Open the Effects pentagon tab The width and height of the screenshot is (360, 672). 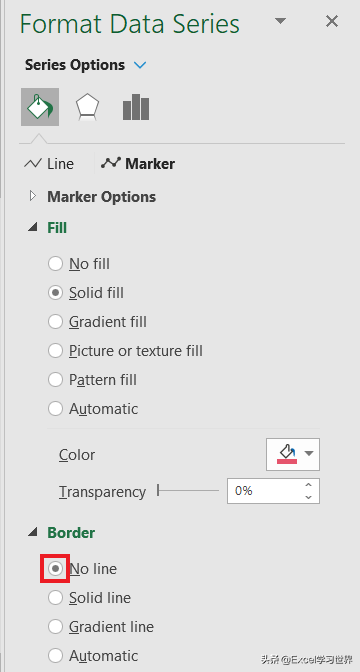[87, 107]
